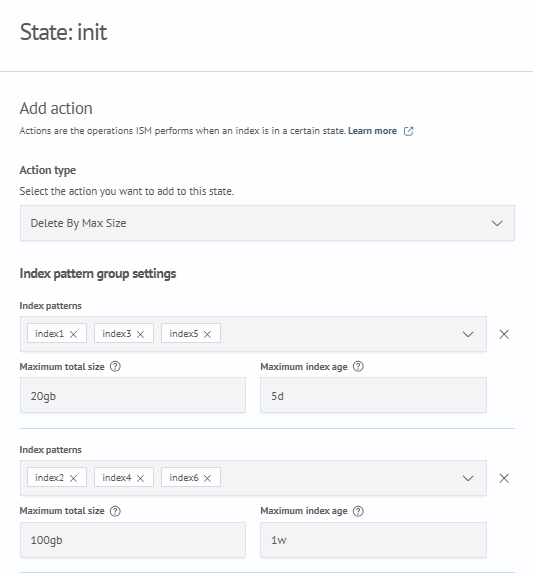Remove the index4 pattern chip
Screen dimensions: 533x577
[x=140, y=478]
